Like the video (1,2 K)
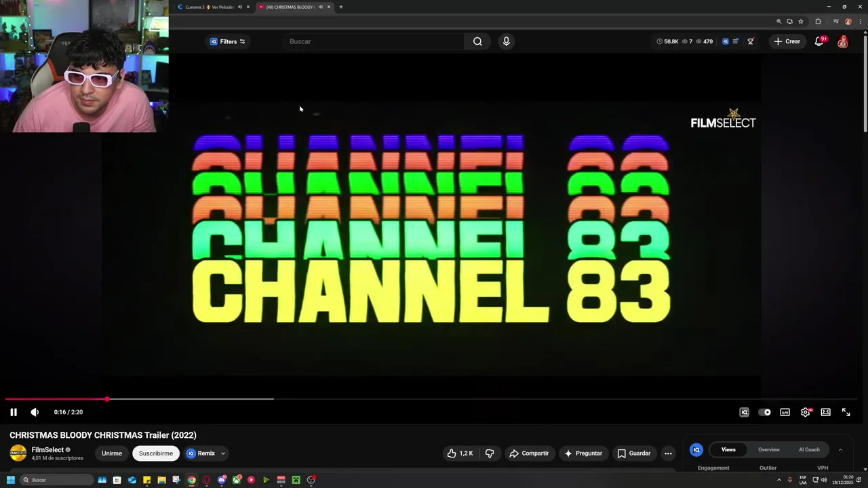The height and width of the screenshot is (488, 868). (460, 453)
